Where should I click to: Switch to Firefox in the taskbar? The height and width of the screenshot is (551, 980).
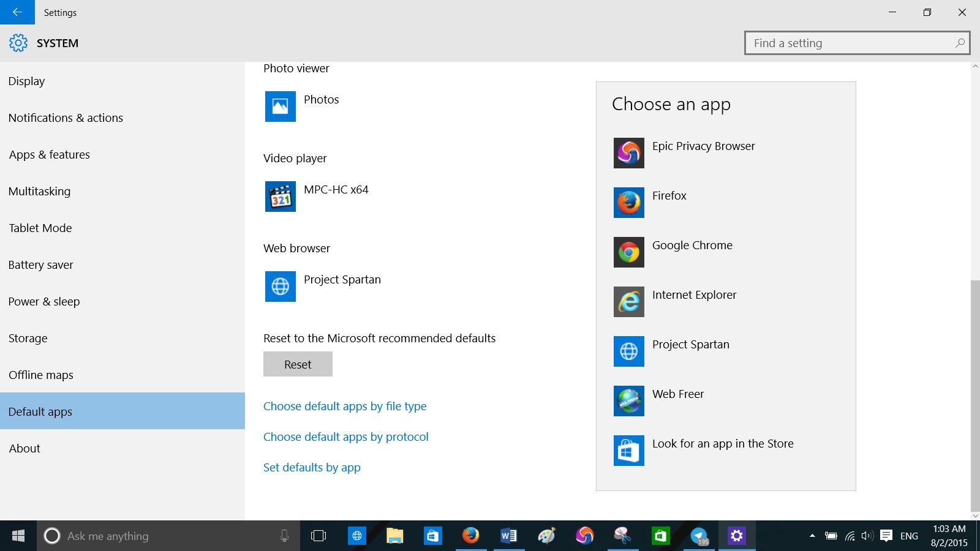coord(470,536)
